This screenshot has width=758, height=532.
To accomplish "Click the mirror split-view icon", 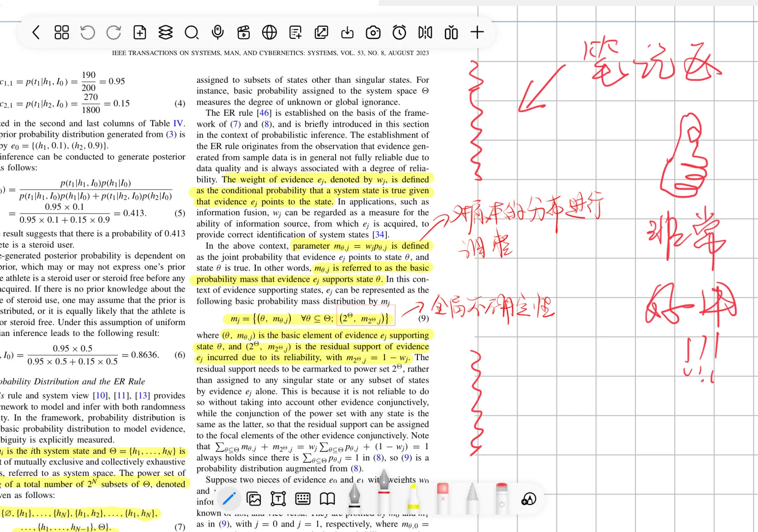I will [425, 33].
